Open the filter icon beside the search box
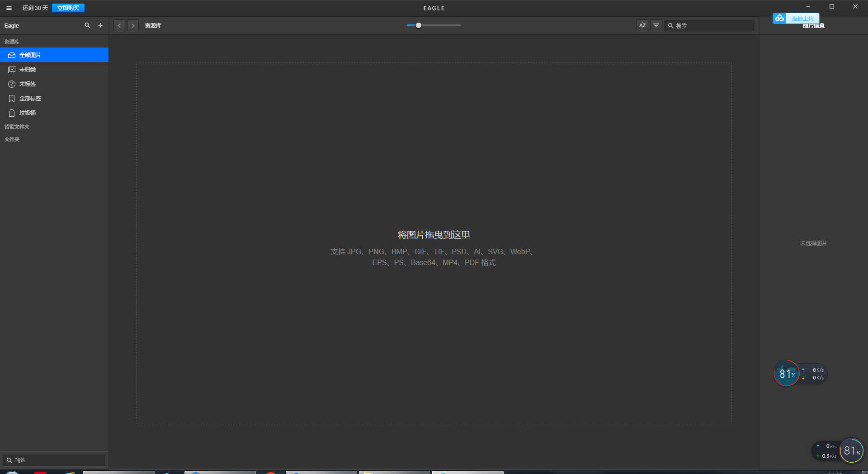Viewport: 868px width, 474px height. pyautogui.click(x=656, y=25)
